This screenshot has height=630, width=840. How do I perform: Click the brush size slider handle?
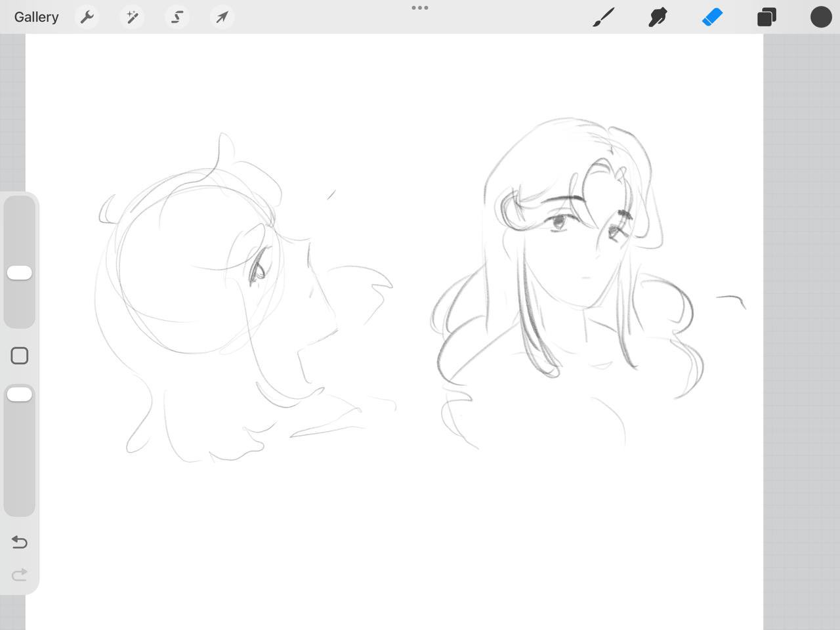tap(19, 273)
